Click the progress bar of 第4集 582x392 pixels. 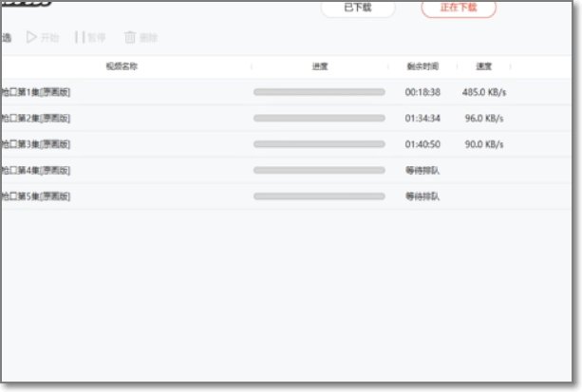pos(319,171)
